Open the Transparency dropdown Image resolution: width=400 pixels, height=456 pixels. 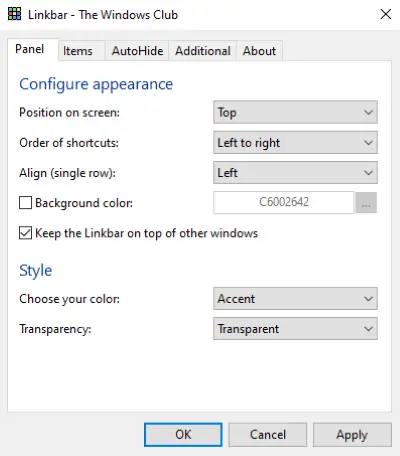[x=295, y=329]
